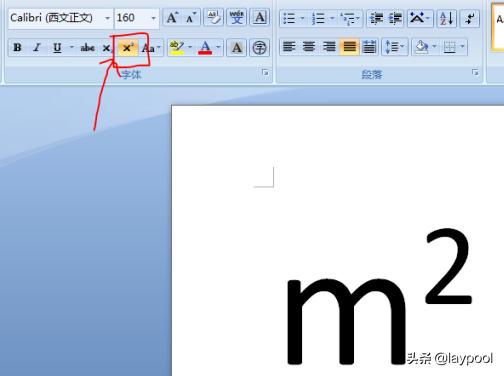Apply the red font color

pyautogui.click(x=205, y=48)
